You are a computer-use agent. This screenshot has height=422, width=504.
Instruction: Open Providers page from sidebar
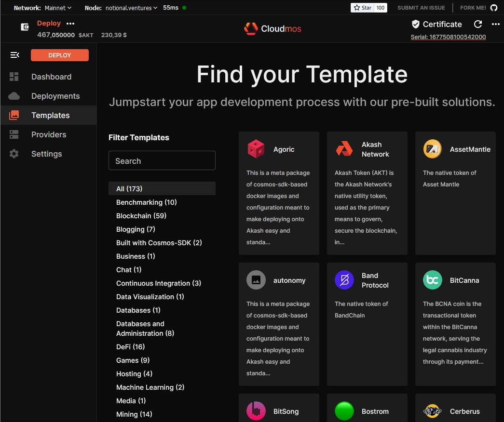point(49,134)
